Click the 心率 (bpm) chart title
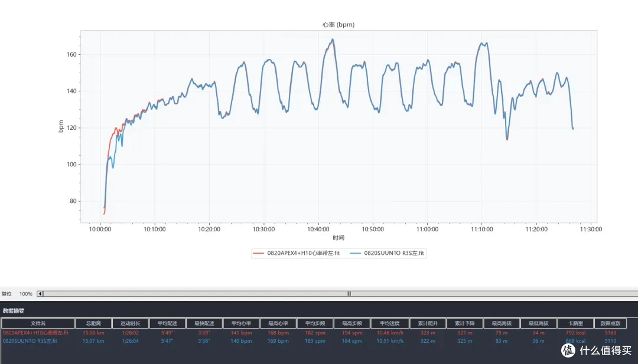The image size is (638, 364). tap(338, 25)
